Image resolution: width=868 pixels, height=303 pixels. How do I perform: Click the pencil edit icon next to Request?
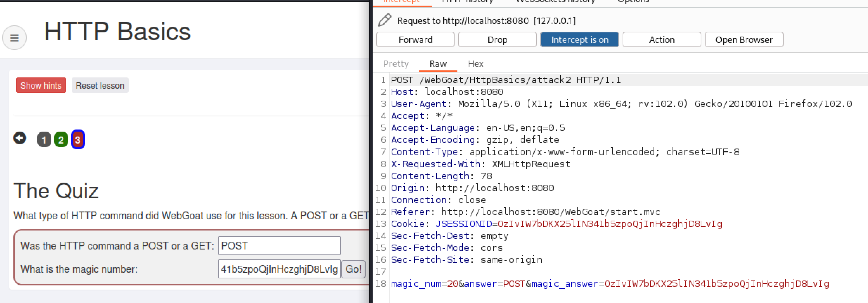[x=385, y=20]
